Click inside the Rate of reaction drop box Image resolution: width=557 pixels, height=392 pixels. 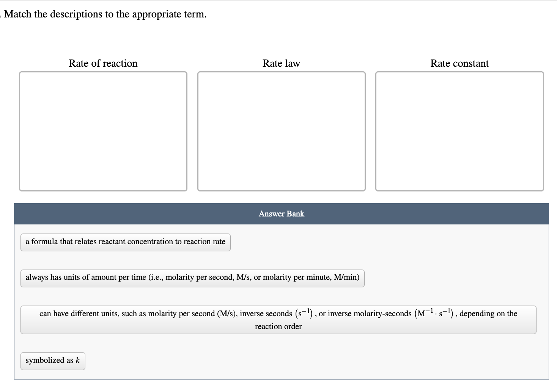coord(103,131)
